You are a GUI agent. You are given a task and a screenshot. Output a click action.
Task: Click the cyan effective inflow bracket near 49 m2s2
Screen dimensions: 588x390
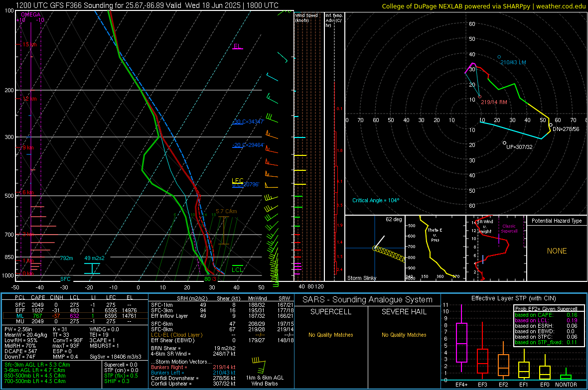[x=92, y=268]
